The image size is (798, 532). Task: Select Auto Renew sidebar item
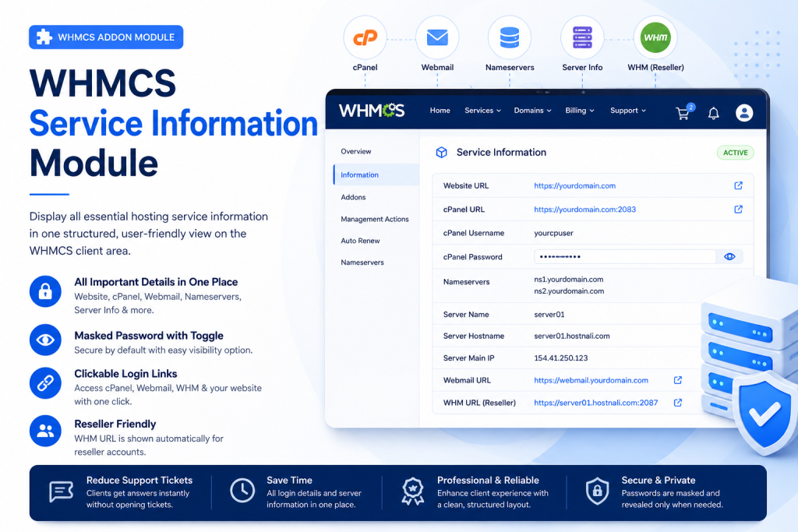point(360,241)
